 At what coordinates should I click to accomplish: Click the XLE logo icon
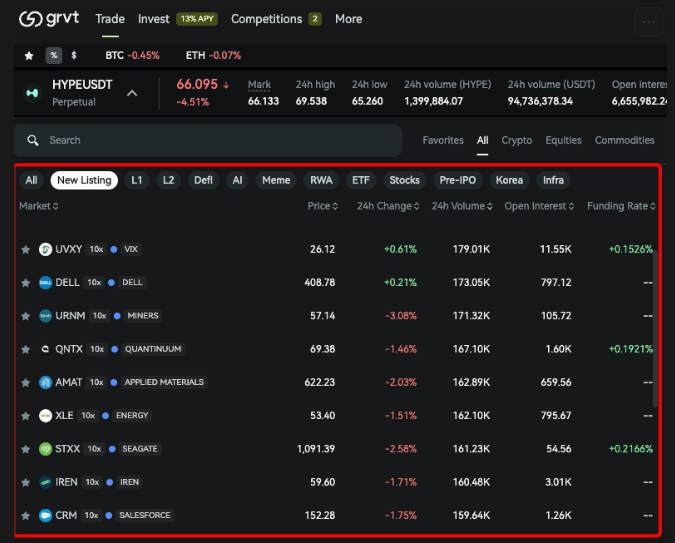[45, 416]
